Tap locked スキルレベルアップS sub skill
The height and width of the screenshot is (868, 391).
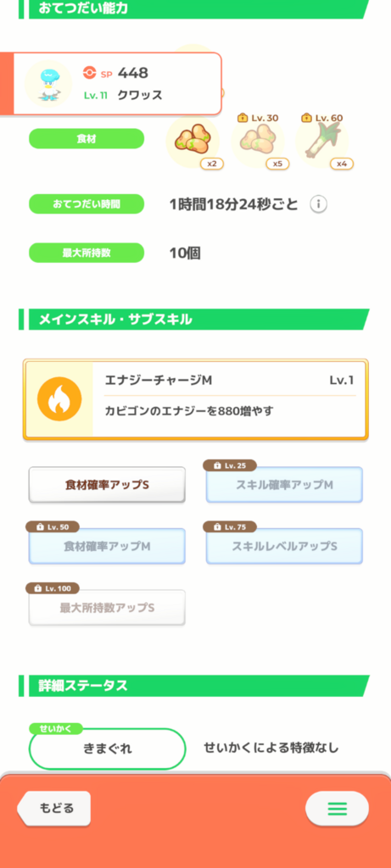pos(285,546)
